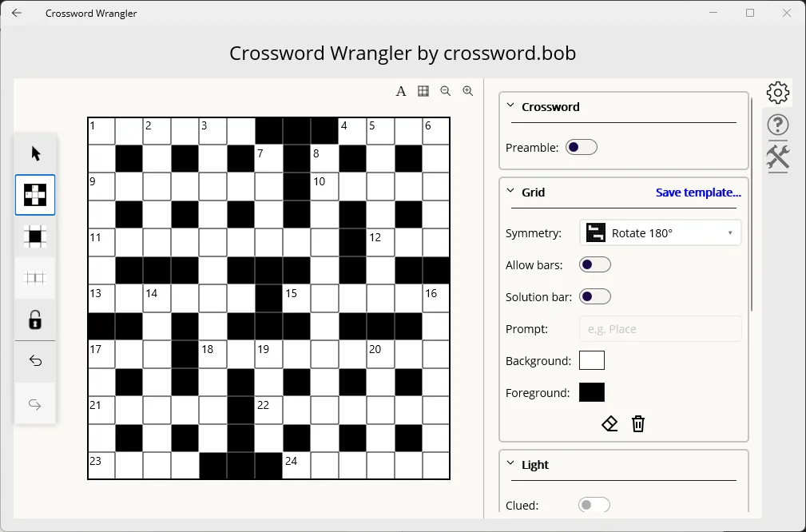Click grid cell numbered 16
The image size is (806, 532).
pyautogui.click(x=436, y=299)
